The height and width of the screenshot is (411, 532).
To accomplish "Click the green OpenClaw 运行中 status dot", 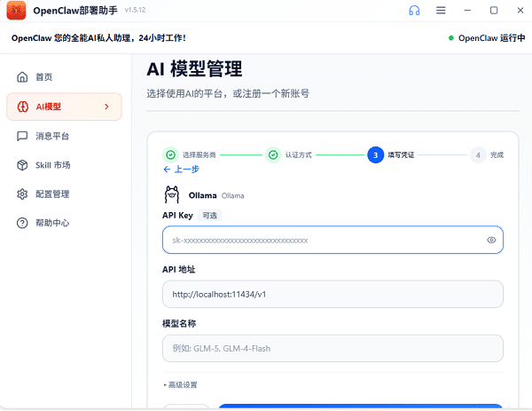I will point(451,38).
